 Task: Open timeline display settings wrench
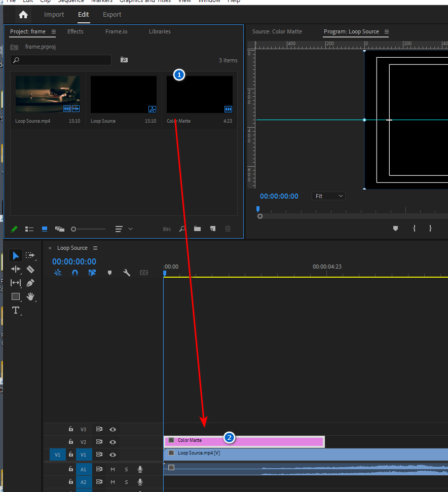[127, 273]
